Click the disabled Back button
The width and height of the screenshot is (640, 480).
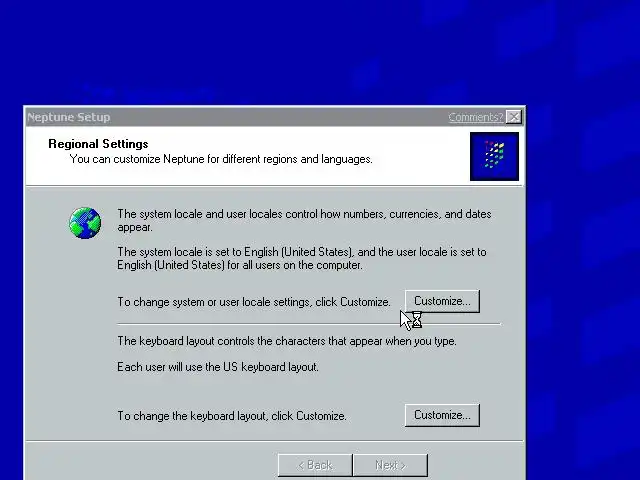315,465
